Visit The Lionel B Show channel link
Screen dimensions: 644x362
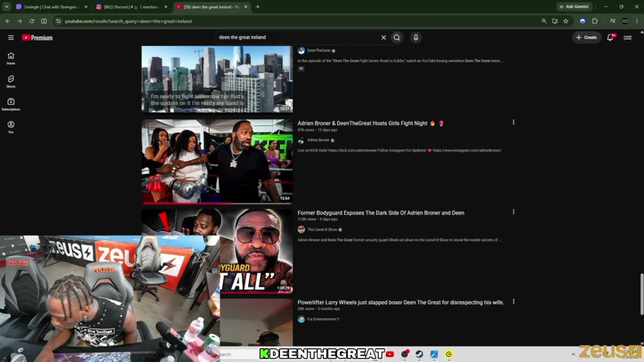322,230
